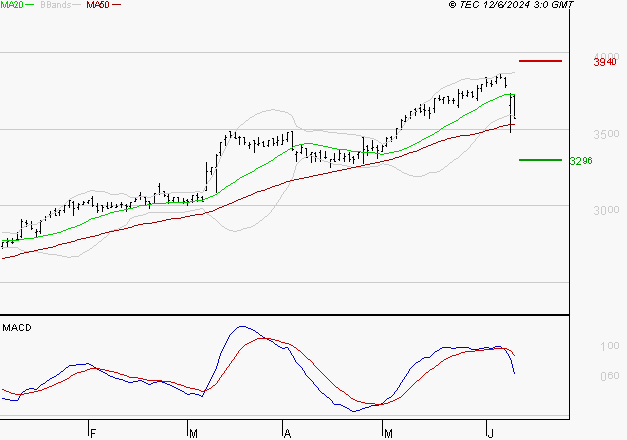This screenshot has width=627, height=440.
Task: Click the second M month axis label
Action: coord(388,434)
